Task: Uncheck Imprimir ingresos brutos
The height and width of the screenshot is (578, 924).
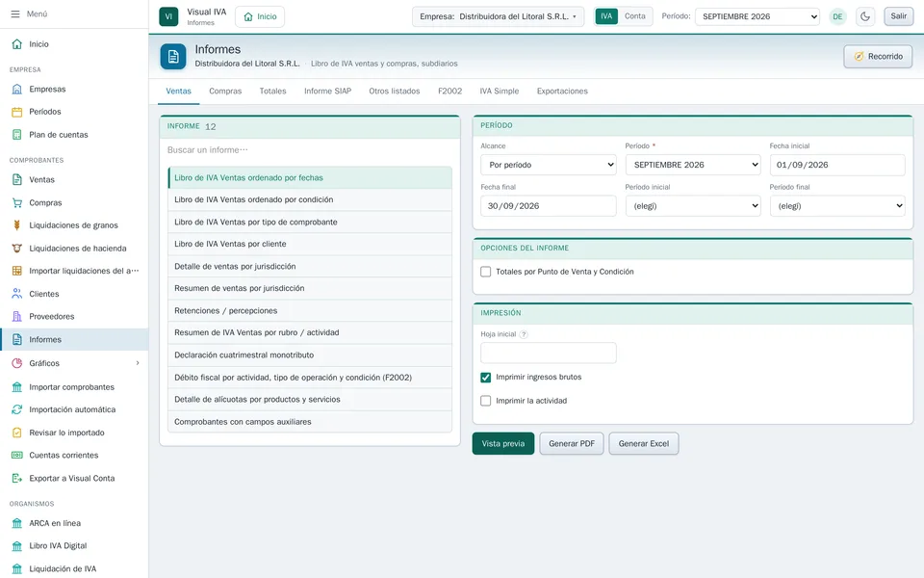Action: 485,378
